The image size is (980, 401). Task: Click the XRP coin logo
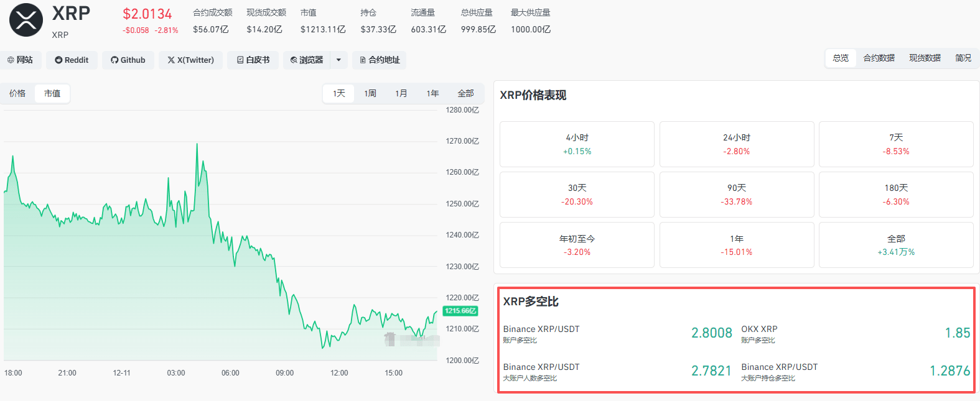coord(26,20)
